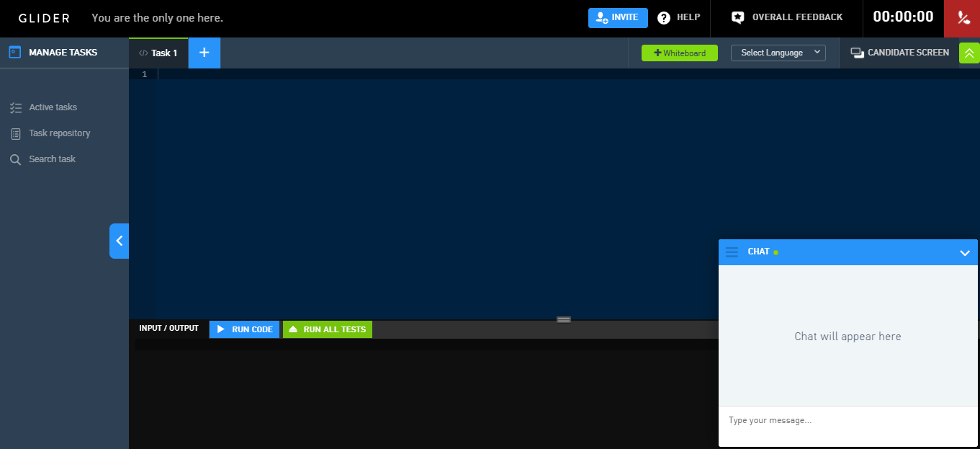Click the Invite button

point(618,18)
